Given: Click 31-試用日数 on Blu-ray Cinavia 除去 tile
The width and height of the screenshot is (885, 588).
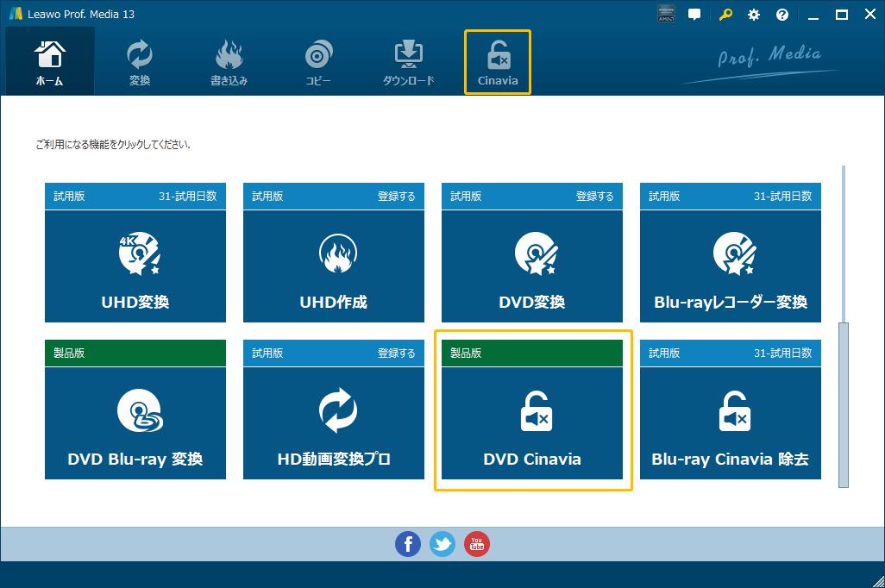Looking at the screenshot, I should pos(783,353).
